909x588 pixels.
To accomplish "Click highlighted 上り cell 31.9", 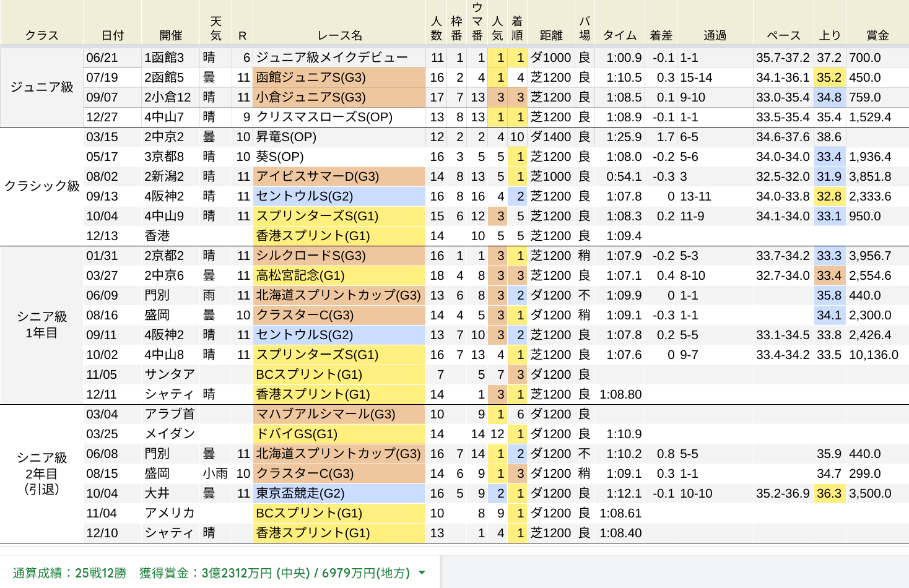I will (830, 176).
